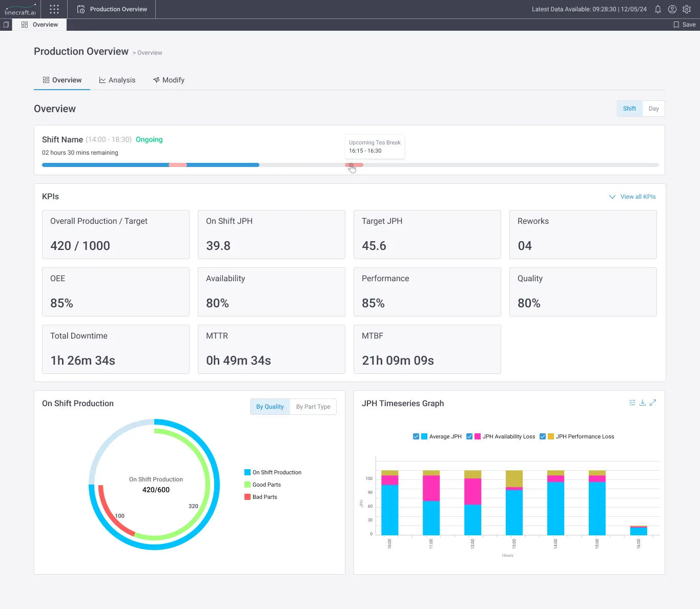Viewport: 700px width, 609px height.
Task: Expand the JPH Timeseries Graph fullscreen
Action: pyautogui.click(x=653, y=403)
